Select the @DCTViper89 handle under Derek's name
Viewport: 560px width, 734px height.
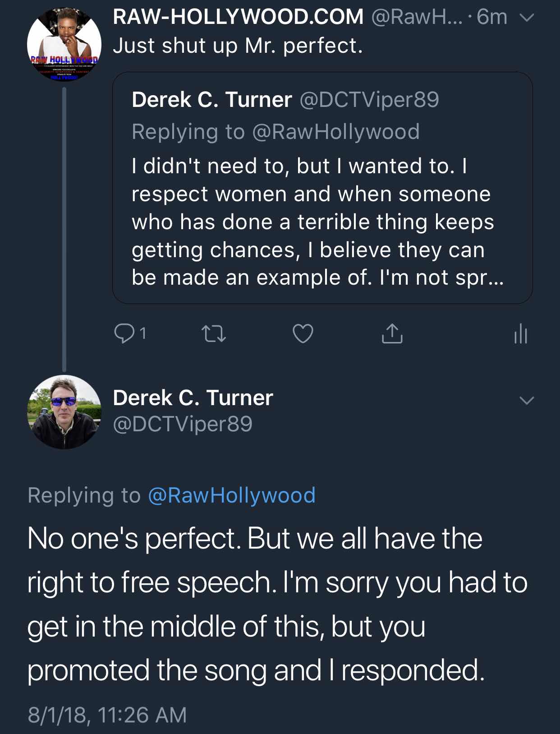pos(182,424)
